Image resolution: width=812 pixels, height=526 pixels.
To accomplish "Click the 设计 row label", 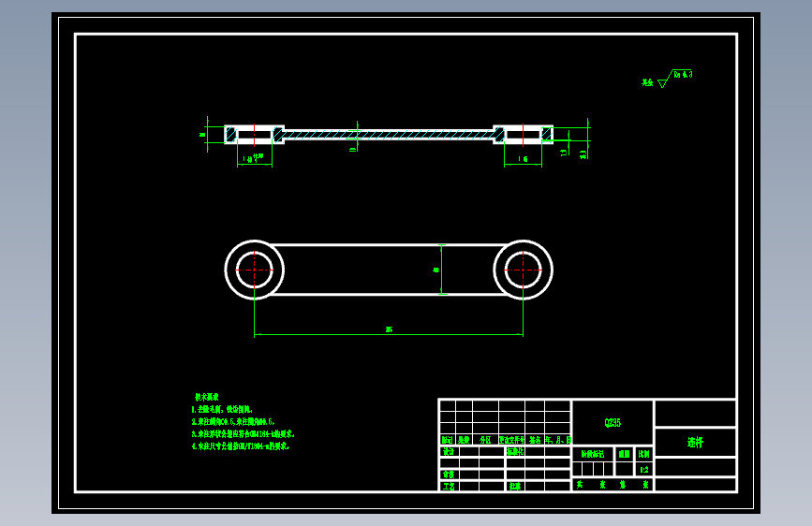I will pos(449,451).
